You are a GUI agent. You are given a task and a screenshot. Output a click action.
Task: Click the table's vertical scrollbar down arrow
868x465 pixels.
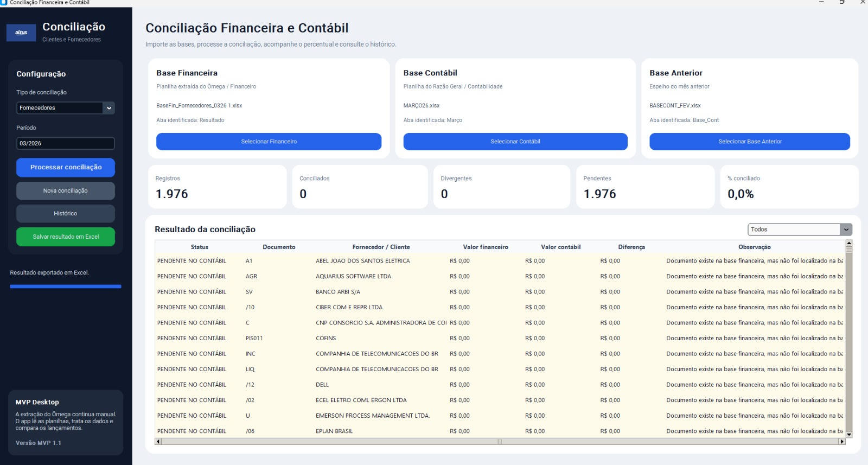coord(849,435)
